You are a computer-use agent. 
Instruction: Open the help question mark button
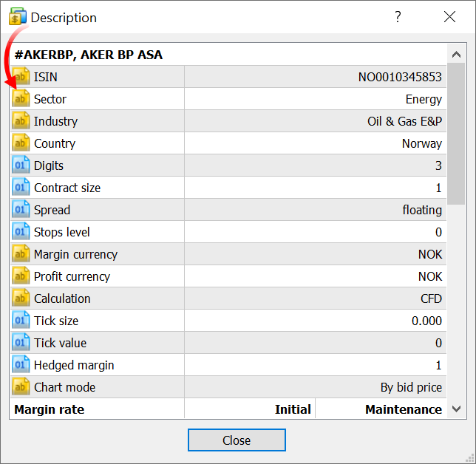[398, 17]
